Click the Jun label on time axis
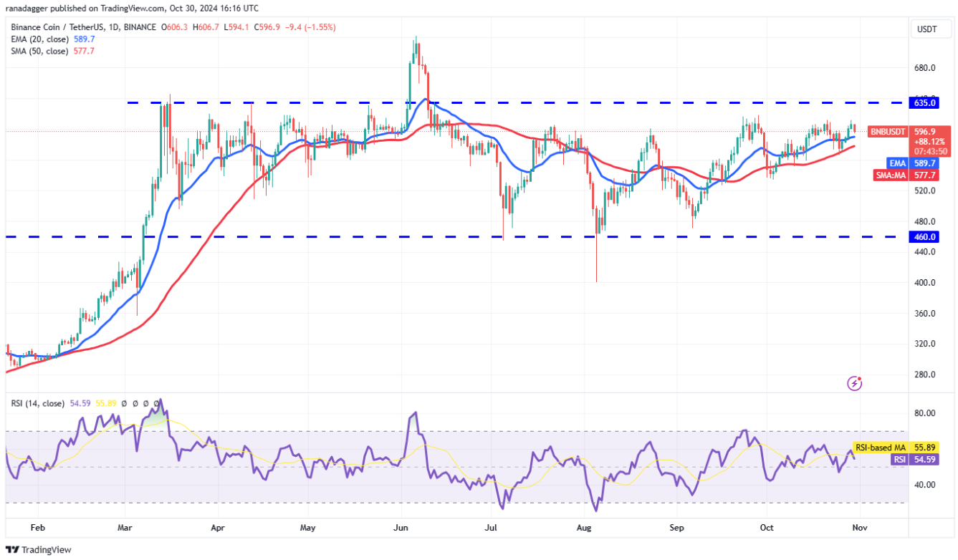The image size is (958, 560). (x=401, y=527)
